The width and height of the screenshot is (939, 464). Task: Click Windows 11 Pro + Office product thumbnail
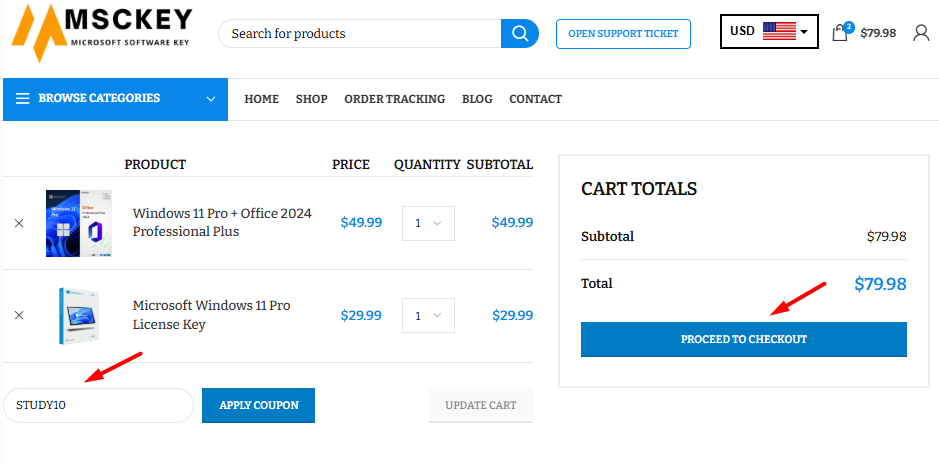pyautogui.click(x=79, y=223)
